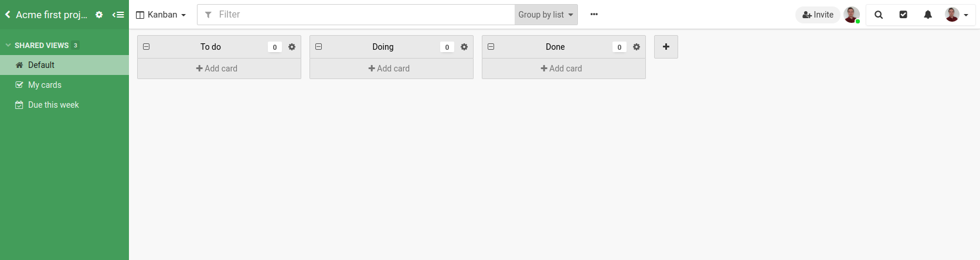Add a new list with the plus button

tap(666, 47)
